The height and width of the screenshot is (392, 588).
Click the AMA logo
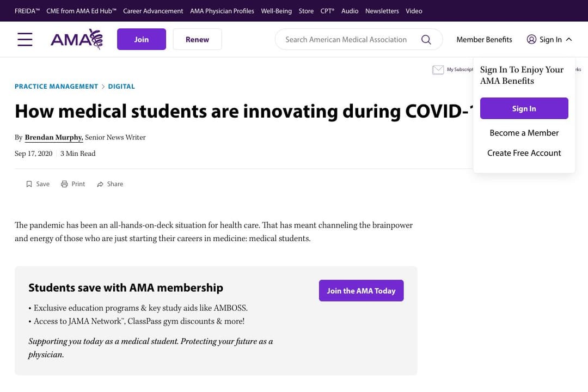pos(77,39)
